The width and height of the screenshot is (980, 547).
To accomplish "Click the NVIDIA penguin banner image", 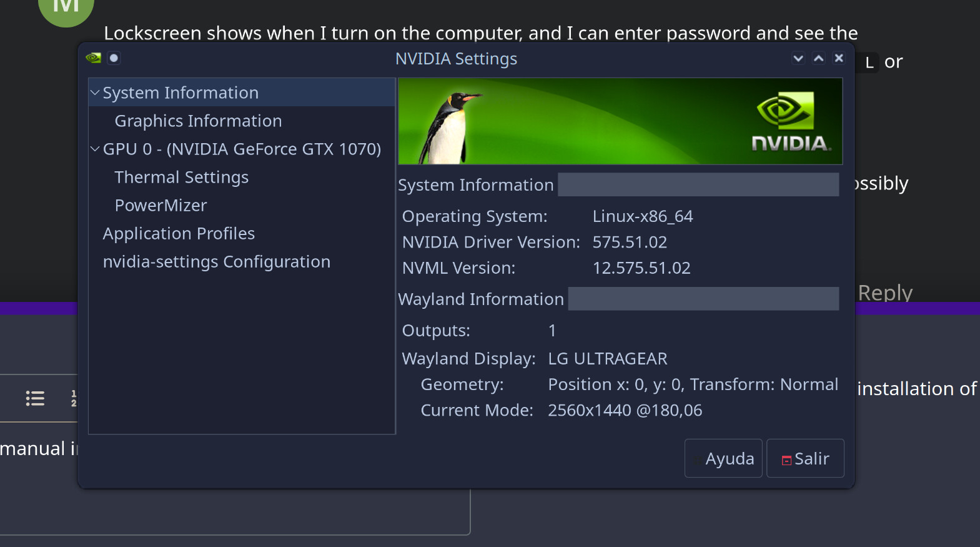I will click(620, 121).
